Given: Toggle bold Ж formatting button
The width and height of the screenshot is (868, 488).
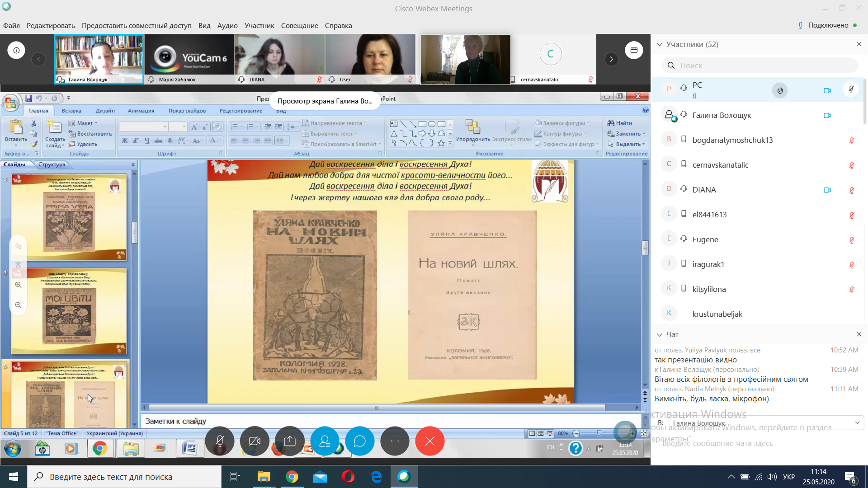Looking at the screenshot, I should (x=125, y=141).
